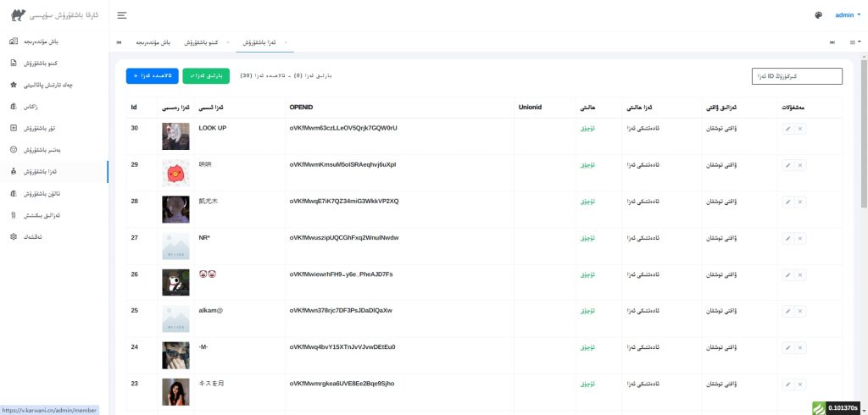Click the delete X for member 30

[801, 129]
